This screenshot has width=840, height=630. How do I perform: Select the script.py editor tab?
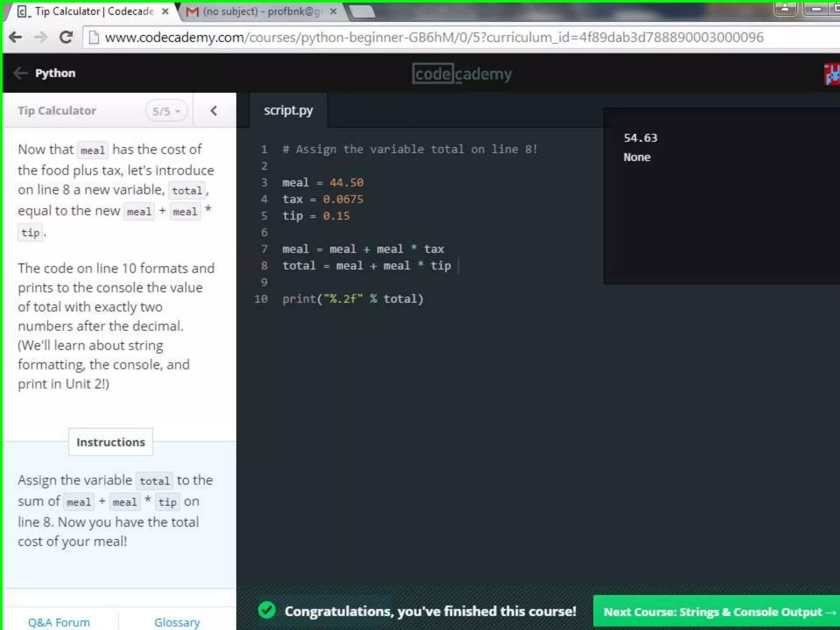[288, 110]
